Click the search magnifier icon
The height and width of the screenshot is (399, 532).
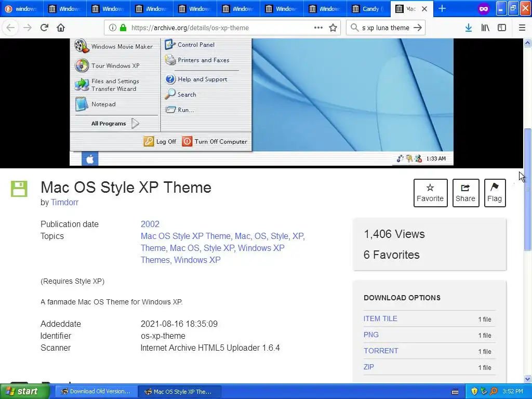click(354, 28)
